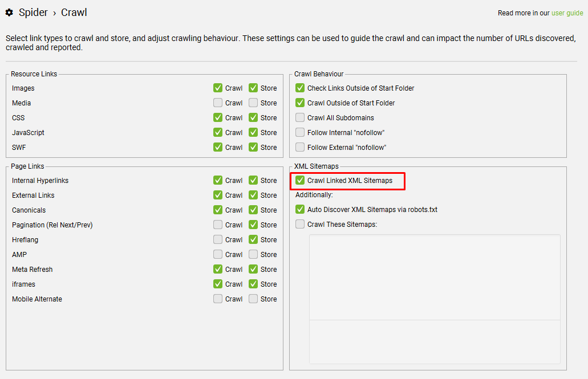Disable Crawl for JavaScript
Screen dimensions: 588x379
218,132
